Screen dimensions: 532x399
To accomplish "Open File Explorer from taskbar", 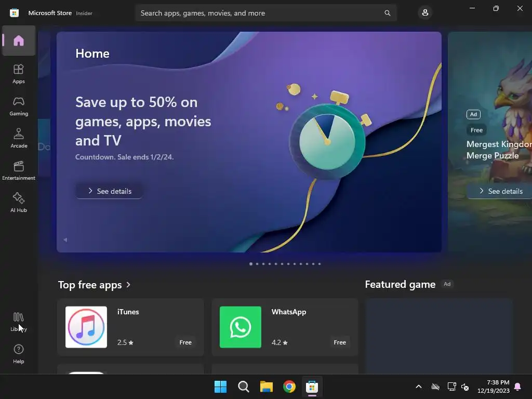I will click(267, 387).
